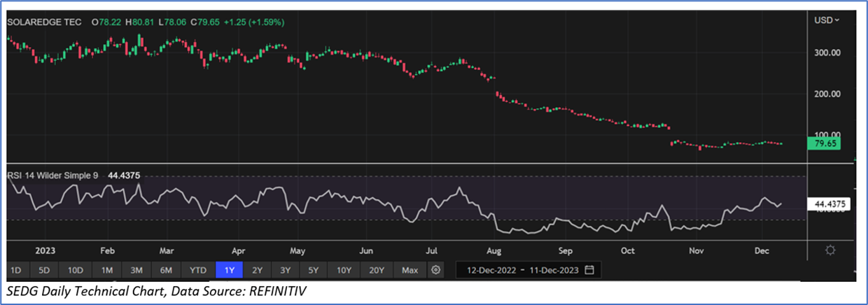Show full history with Max button
Screen dimensions: 868x305
409,269
